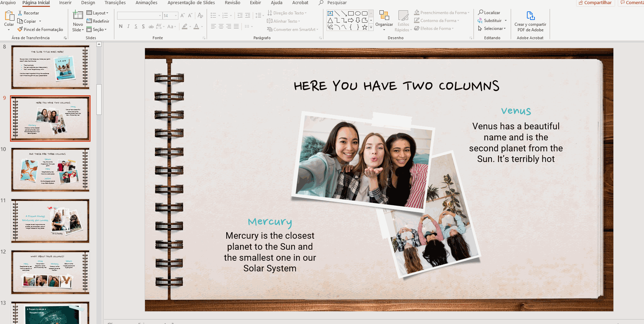The width and height of the screenshot is (644, 324).
Task: Click the Localizar search icon
Action: 480,12
